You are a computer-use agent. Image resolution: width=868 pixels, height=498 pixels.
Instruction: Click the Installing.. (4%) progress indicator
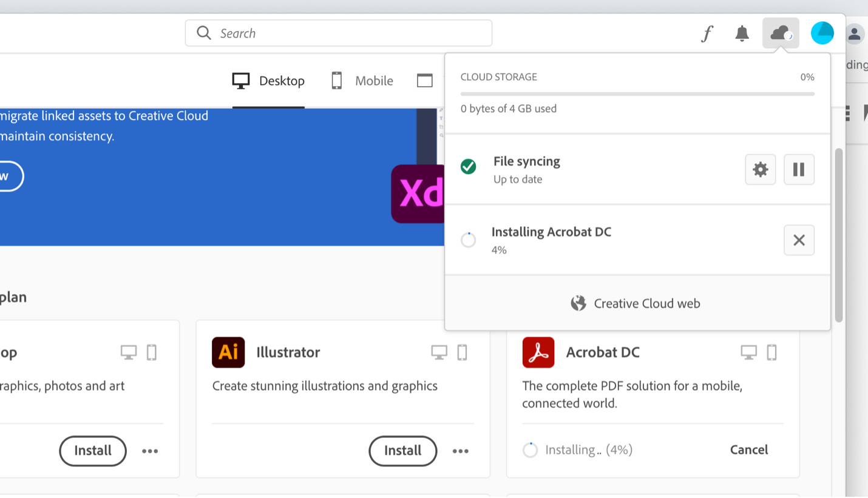pos(578,450)
